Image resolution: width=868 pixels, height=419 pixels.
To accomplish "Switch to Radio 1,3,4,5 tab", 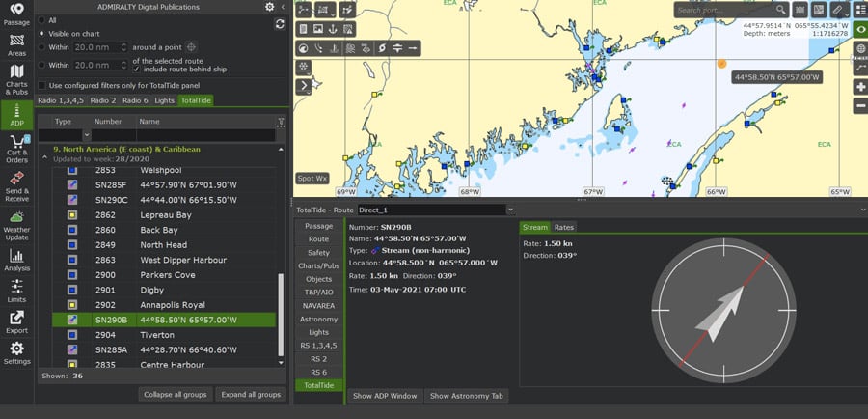I will [x=61, y=100].
